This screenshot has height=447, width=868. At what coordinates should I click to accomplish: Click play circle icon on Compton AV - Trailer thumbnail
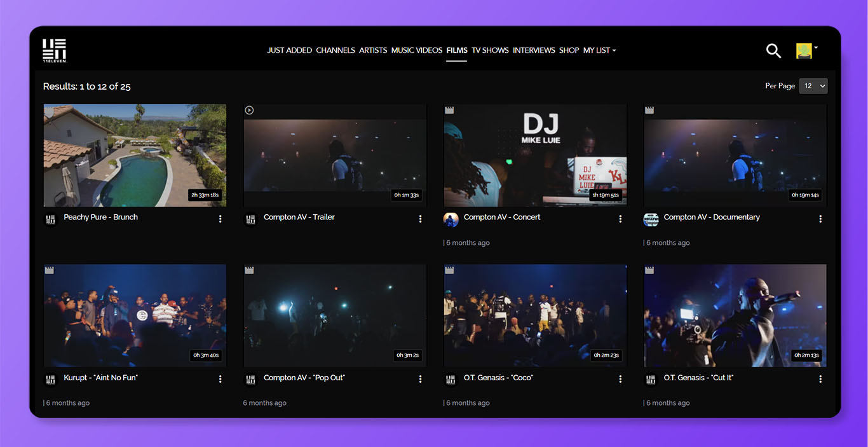249,110
